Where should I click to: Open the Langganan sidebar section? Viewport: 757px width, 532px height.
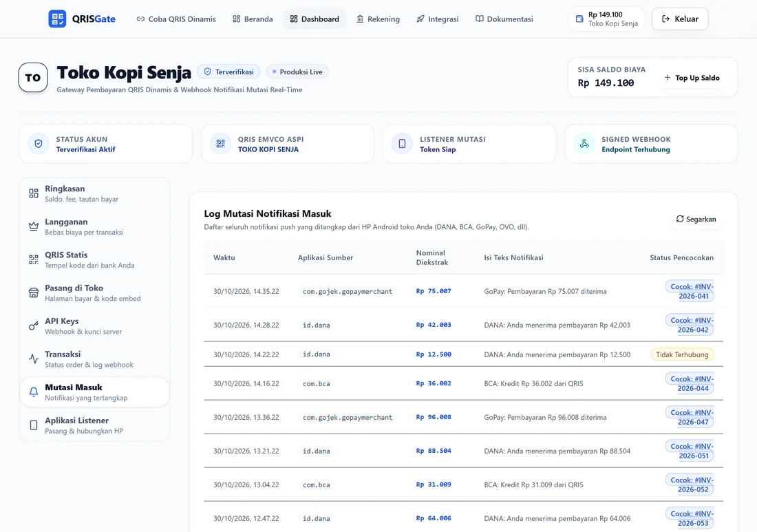pyautogui.click(x=95, y=226)
